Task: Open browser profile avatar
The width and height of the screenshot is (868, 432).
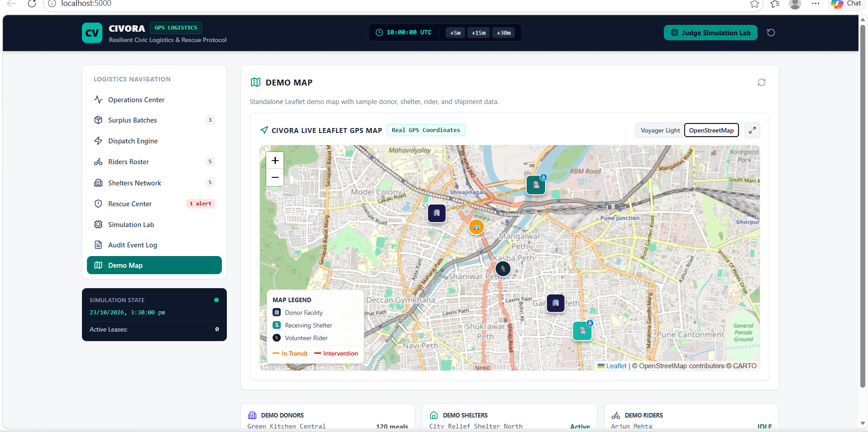Action: point(795,4)
